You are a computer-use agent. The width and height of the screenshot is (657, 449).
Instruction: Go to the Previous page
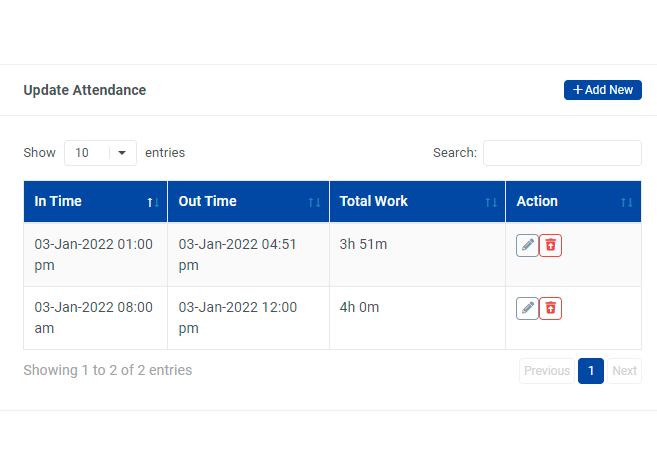coord(547,371)
